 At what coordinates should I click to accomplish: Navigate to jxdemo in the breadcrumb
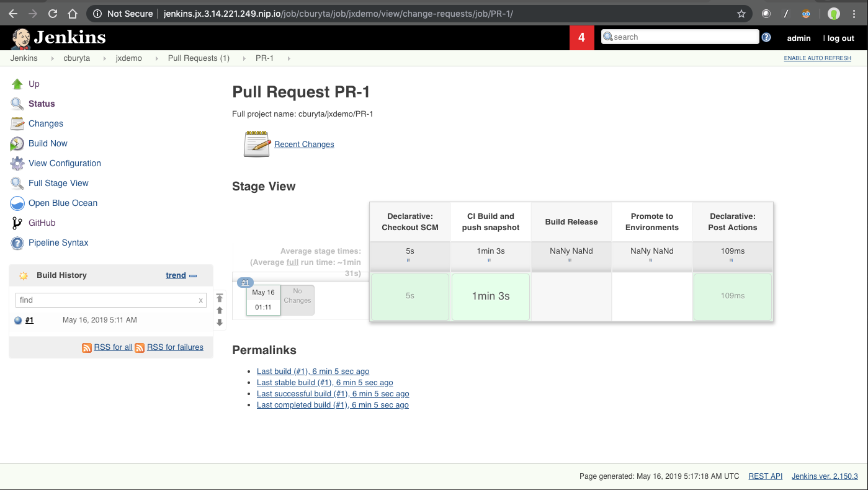click(x=128, y=58)
